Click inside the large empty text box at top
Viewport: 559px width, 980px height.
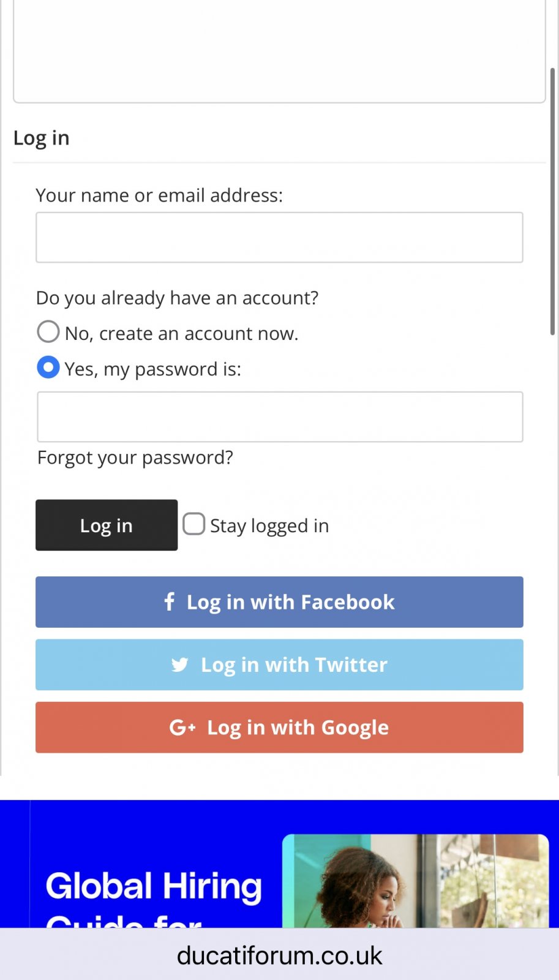pos(279,49)
